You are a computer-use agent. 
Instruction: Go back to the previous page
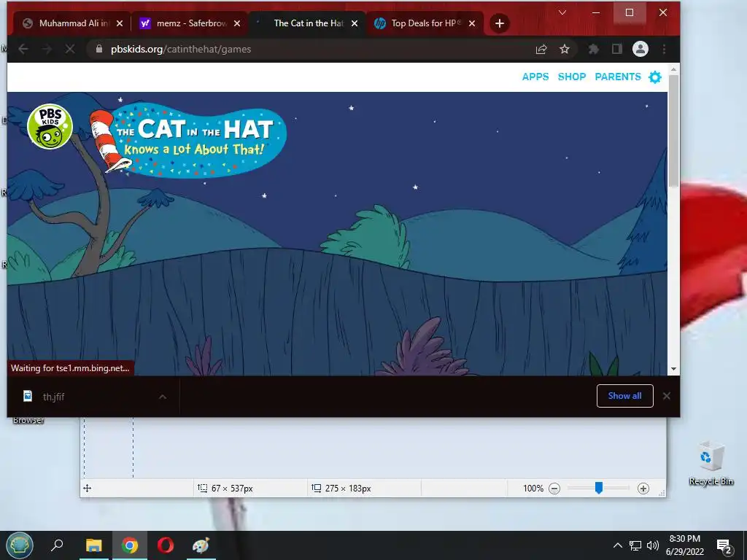(23, 49)
